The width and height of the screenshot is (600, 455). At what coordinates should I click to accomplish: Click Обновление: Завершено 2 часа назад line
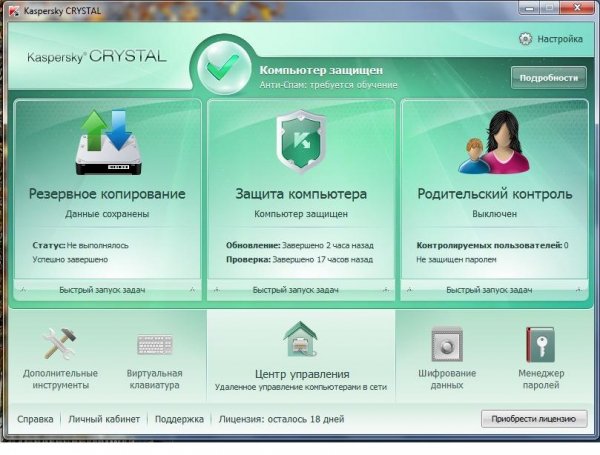[x=300, y=245]
